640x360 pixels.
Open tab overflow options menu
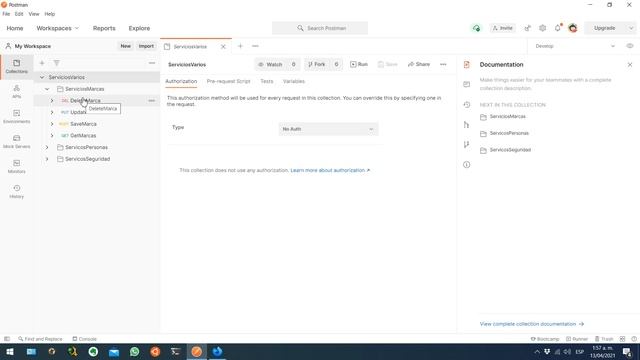click(x=255, y=46)
